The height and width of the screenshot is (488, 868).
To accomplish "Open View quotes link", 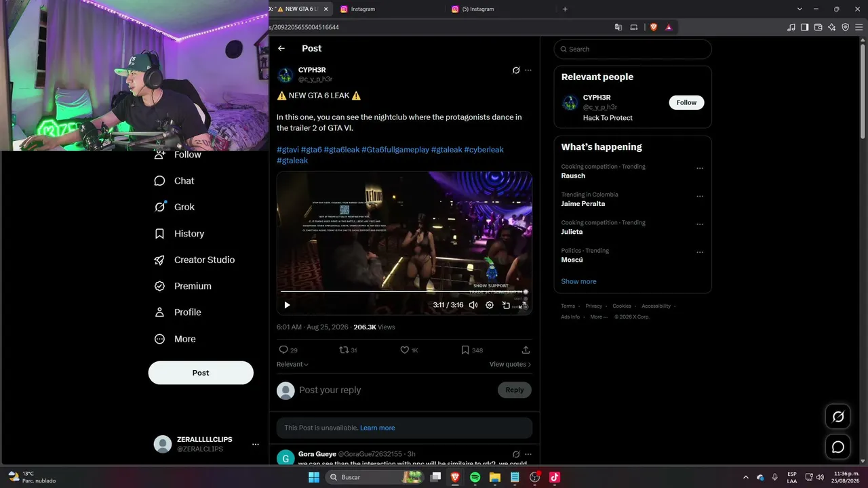I will point(510,364).
